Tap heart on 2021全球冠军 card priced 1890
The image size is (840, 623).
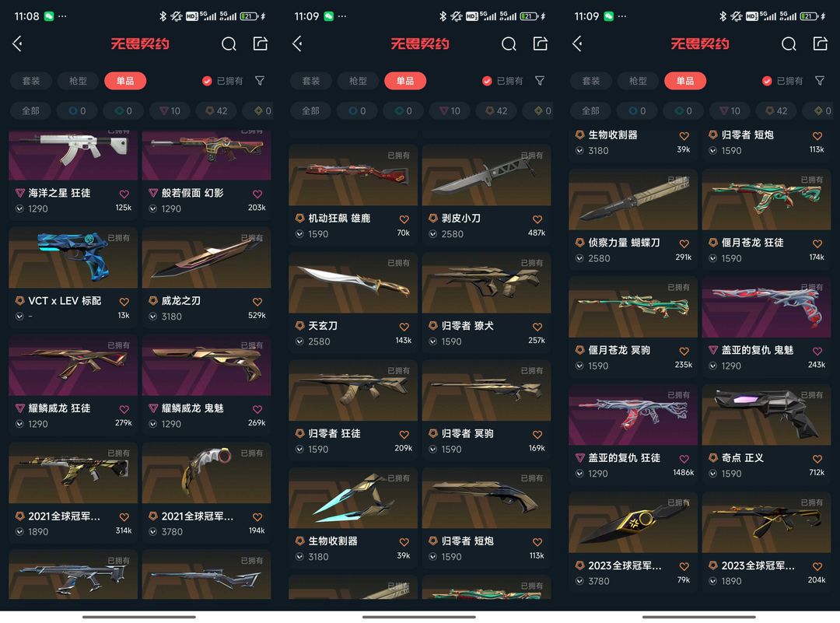tap(124, 517)
